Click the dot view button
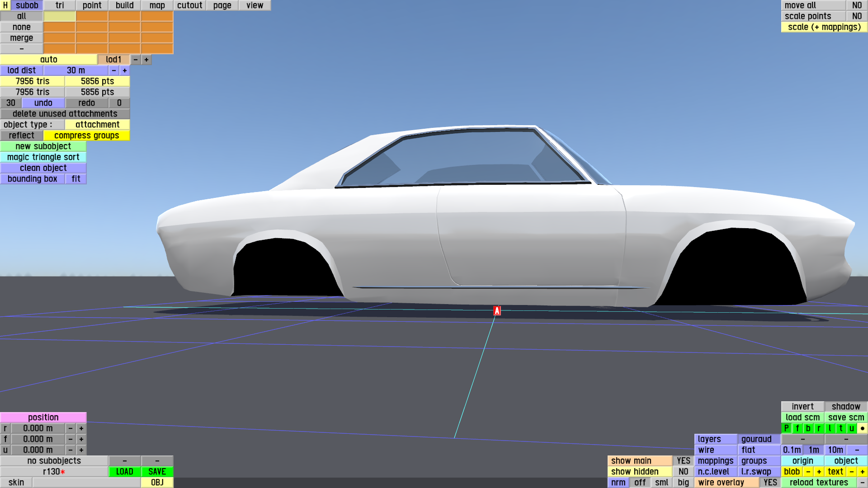Viewport: 868px width, 488px height. (x=862, y=428)
